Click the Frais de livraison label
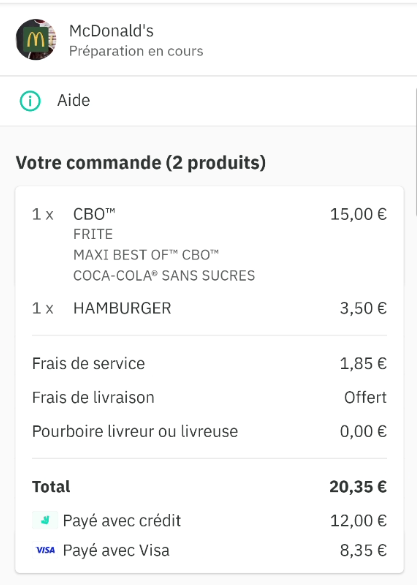The image size is (417, 585). point(93,397)
